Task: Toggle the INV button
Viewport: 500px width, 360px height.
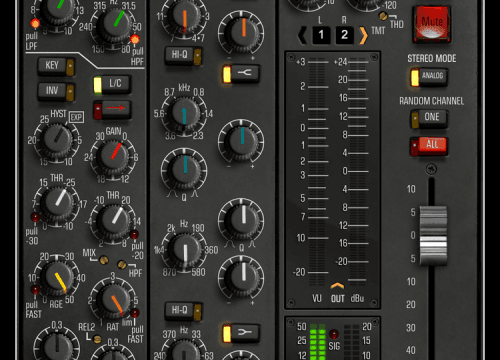Action: click(56, 91)
